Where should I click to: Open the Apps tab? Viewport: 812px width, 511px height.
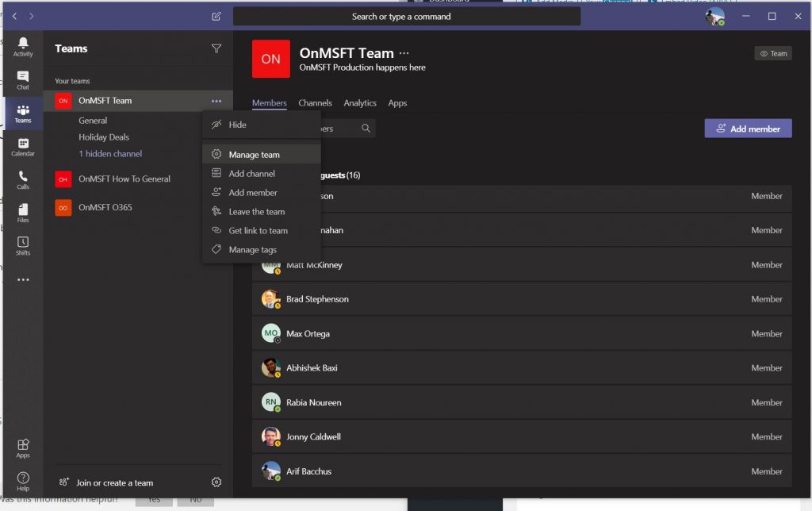click(397, 103)
